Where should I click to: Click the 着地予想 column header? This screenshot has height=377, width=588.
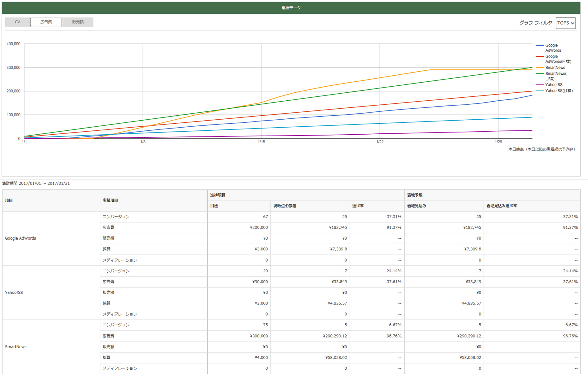click(415, 195)
